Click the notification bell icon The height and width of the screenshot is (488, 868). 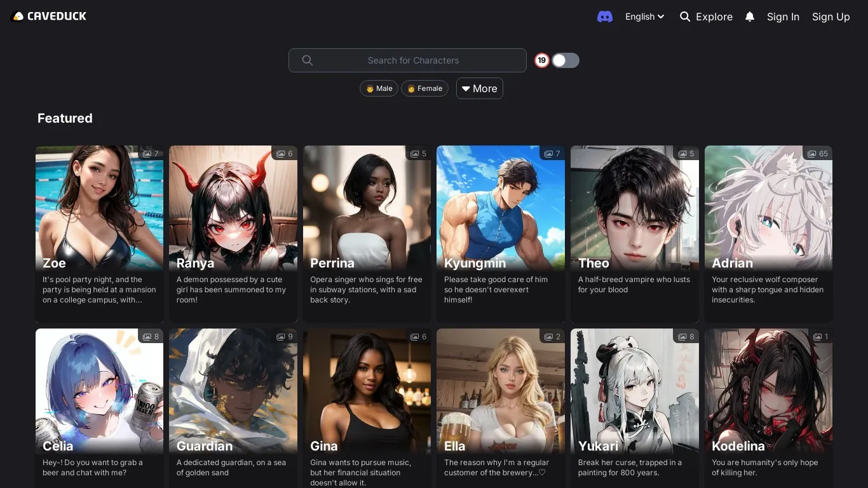[750, 17]
